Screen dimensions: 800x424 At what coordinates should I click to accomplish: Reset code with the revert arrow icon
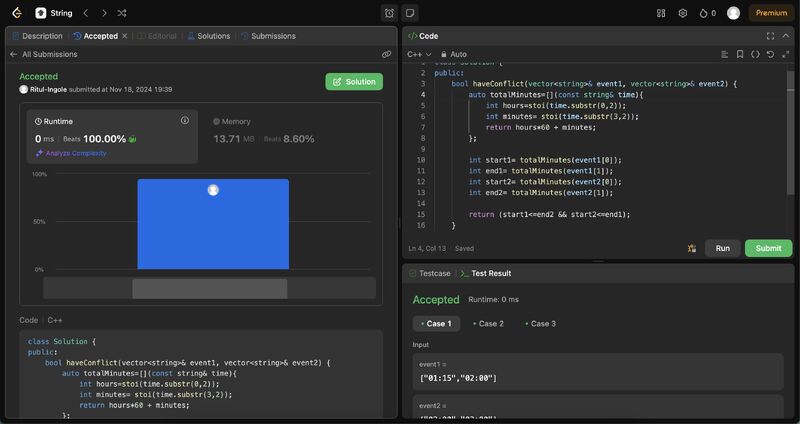tap(770, 54)
